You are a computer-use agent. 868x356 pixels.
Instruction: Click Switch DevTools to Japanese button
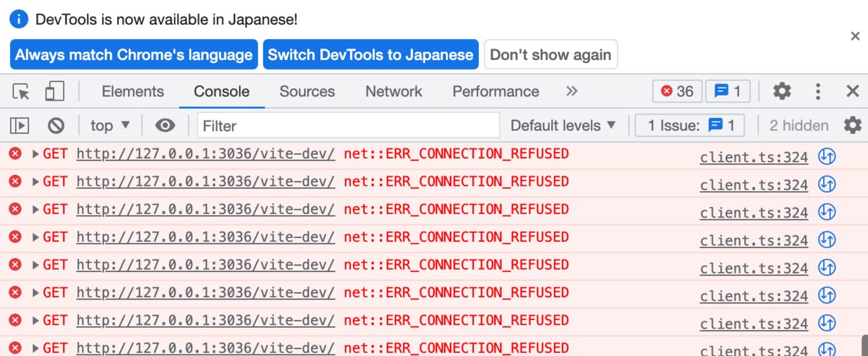[371, 55]
